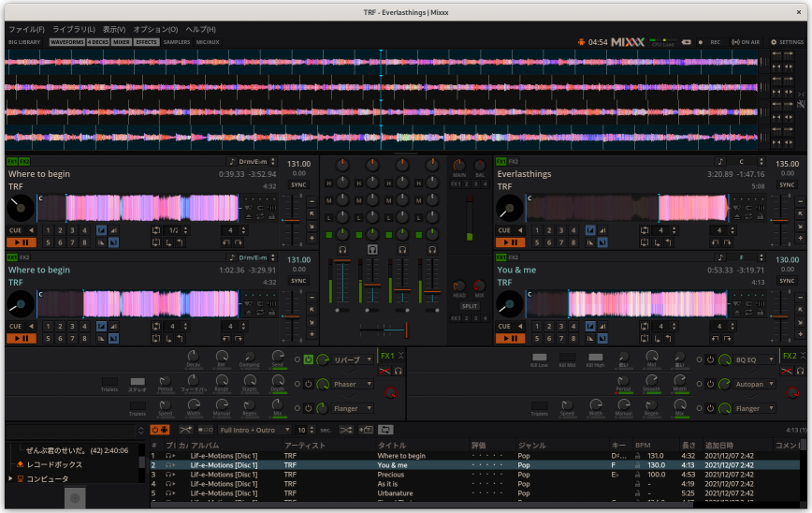Click the key note icon on Everlasthings deck
Viewport: 812px width, 513px height.
721,162
